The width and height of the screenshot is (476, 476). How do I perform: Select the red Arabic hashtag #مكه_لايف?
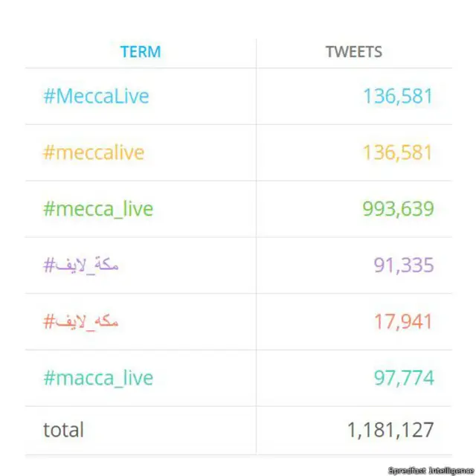[x=81, y=321]
